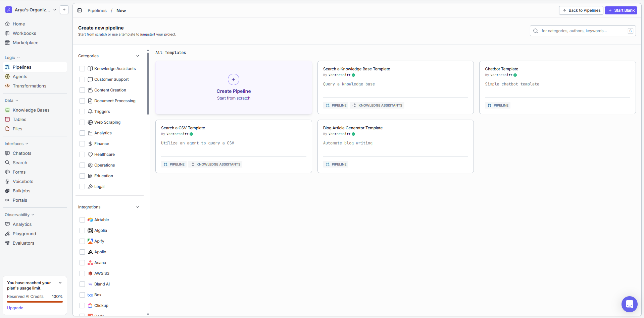Click the Pipelines breadcrumb link
This screenshot has height=318, width=644.
[97, 10]
